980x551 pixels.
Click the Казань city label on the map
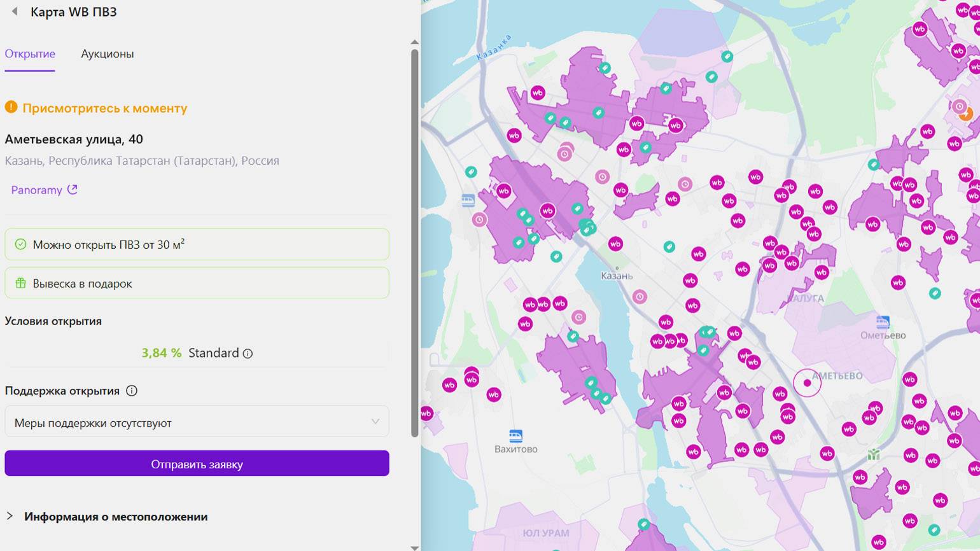[x=617, y=276]
